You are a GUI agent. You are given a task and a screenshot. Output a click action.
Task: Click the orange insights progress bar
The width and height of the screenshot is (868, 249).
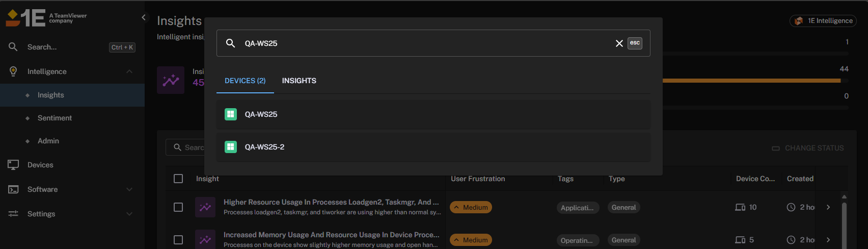click(x=751, y=81)
